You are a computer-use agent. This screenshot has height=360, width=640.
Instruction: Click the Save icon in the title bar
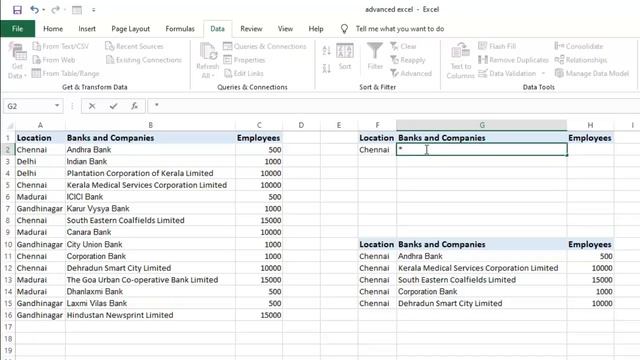[x=17, y=9]
